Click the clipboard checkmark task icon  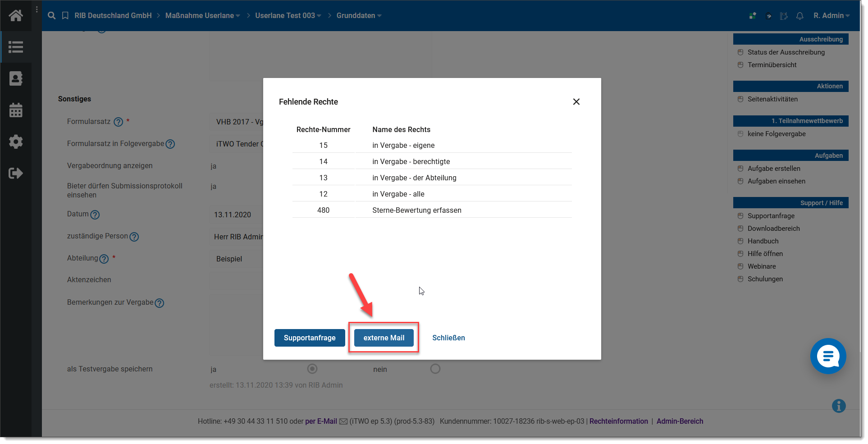click(769, 16)
